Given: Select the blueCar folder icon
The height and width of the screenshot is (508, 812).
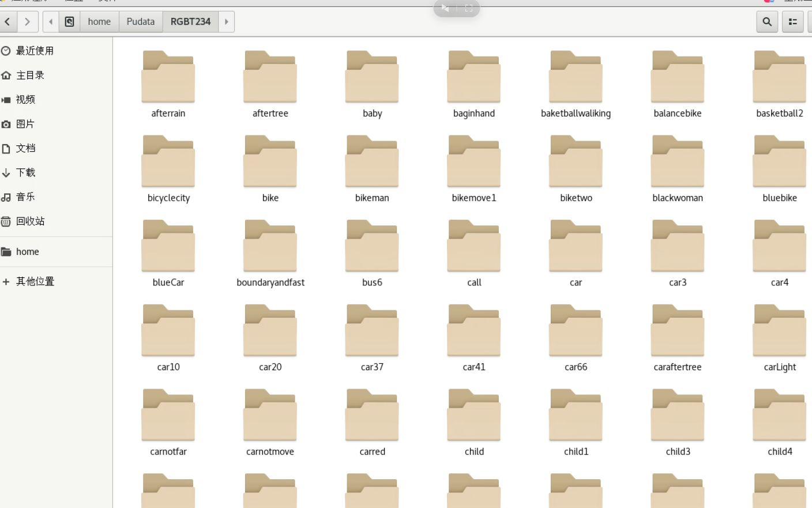Looking at the screenshot, I should 168,246.
